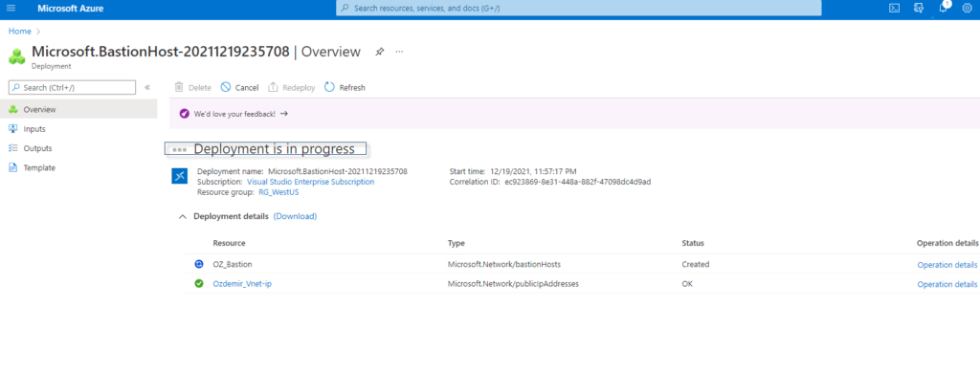The height and width of the screenshot is (372, 980).
Task: Select the Microsoft.Network/publicIpAddresses type cell
Action: pyautogui.click(x=513, y=283)
